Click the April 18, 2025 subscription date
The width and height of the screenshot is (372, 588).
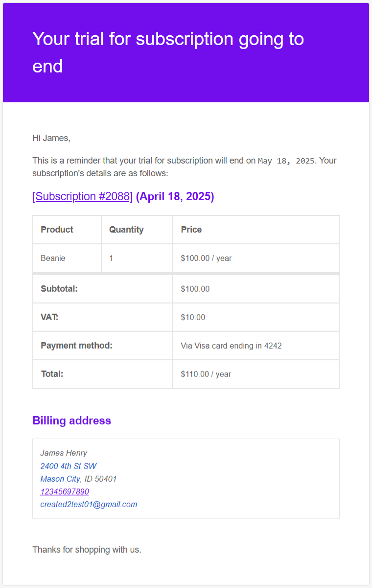[x=175, y=196]
